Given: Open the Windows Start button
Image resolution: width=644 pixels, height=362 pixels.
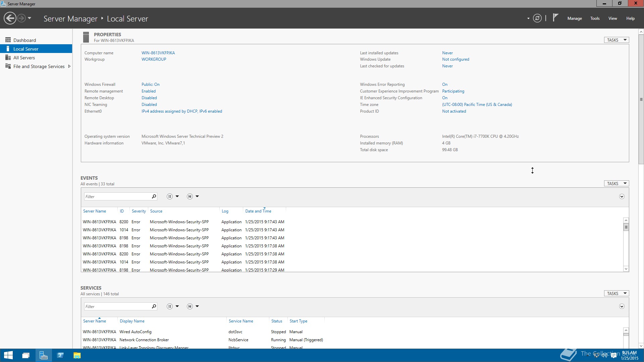Looking at the screenshot, I should click(8, 355).
